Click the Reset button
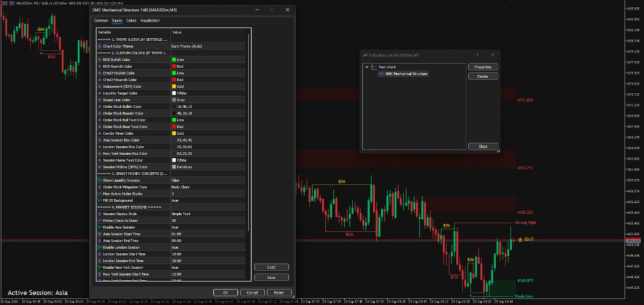644x305 pixels. (279, 293)
